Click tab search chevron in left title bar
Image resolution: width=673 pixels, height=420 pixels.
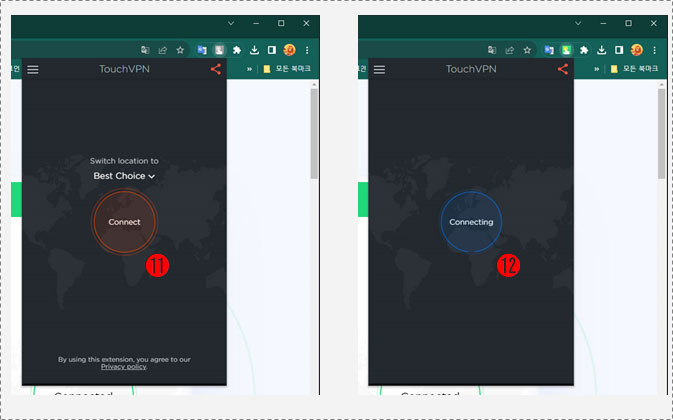(231, 23)
